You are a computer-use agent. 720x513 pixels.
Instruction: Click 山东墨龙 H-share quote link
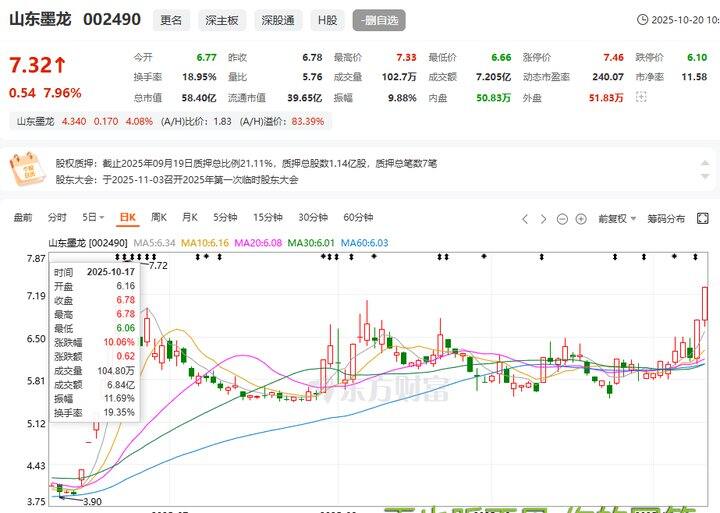(x=35, y=122)
